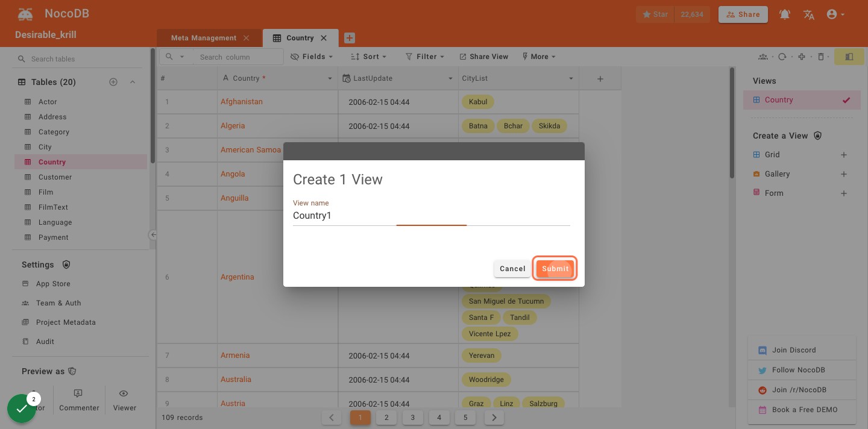Open notifications bell icon
The width and height of the screenshot is (868, 429).
coord(785,14)
